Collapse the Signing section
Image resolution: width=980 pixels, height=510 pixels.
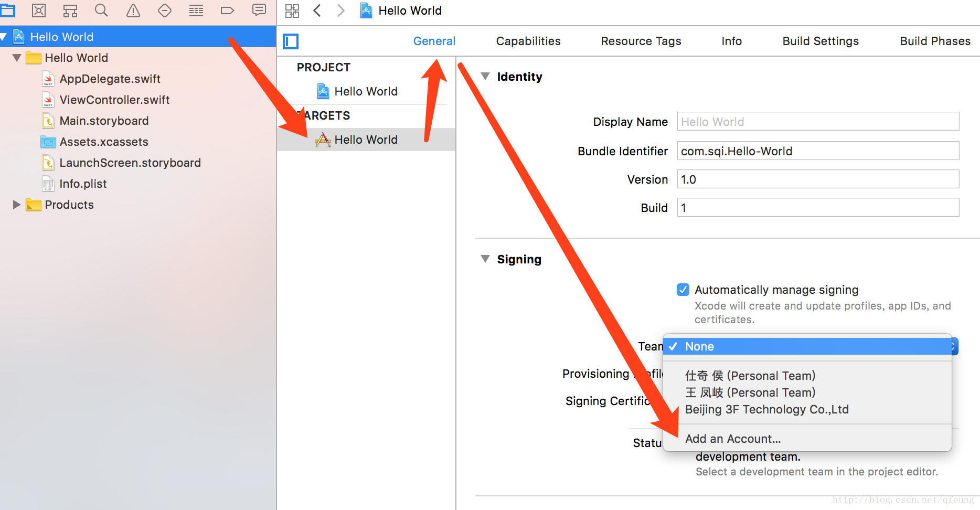[x=485, y=259]
